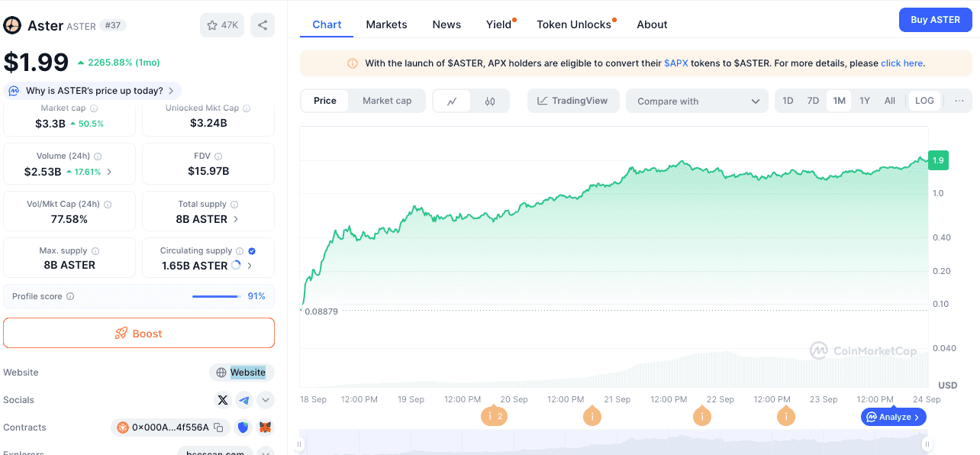Open Aster's Telegram social link
Image resolution: width=980 pixels, height=455 pixels.
pos(244,400)
